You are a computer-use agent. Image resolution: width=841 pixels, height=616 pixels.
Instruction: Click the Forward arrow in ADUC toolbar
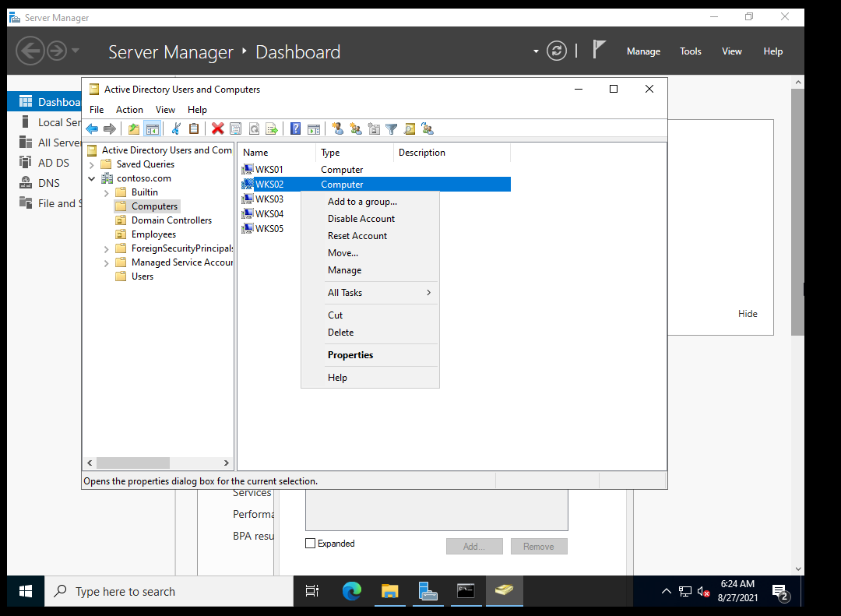110,128
